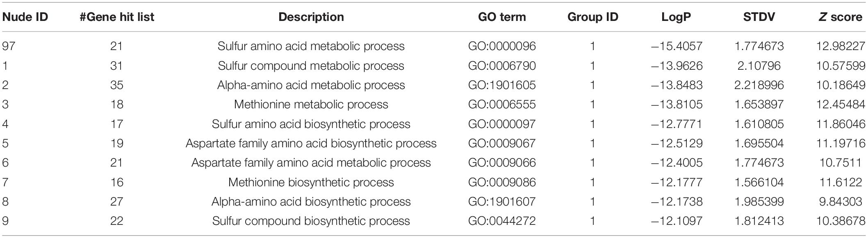Click GO:0000096 term cell
Viewport: 868px width, 238px height.
coord(502,46)
